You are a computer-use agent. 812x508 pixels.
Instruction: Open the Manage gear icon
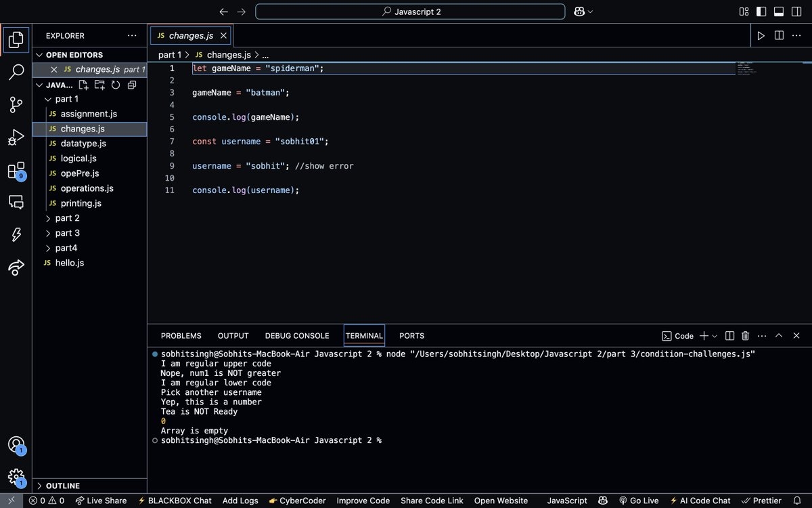tap(16, 477)
